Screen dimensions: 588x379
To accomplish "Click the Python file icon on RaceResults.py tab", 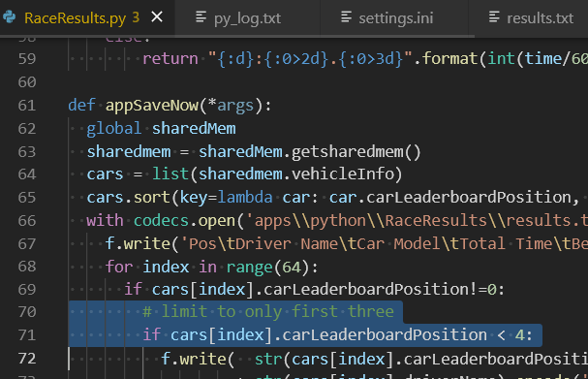I will pos(9,16).
